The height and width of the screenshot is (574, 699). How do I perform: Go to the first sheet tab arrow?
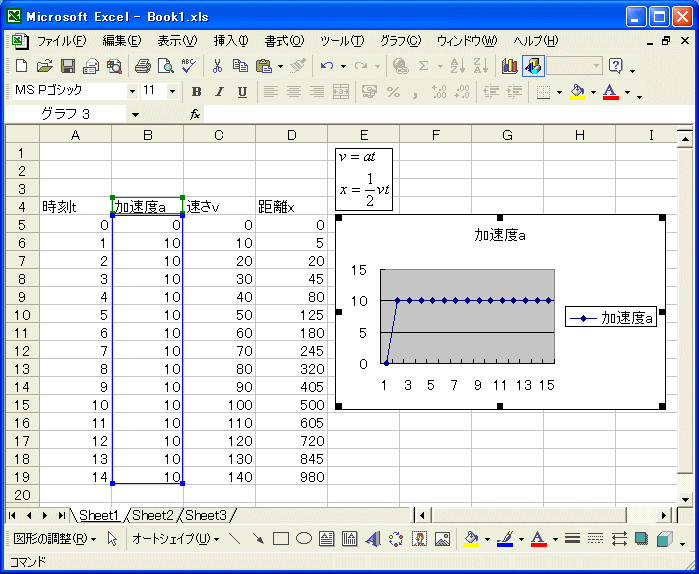pos(12,516)
